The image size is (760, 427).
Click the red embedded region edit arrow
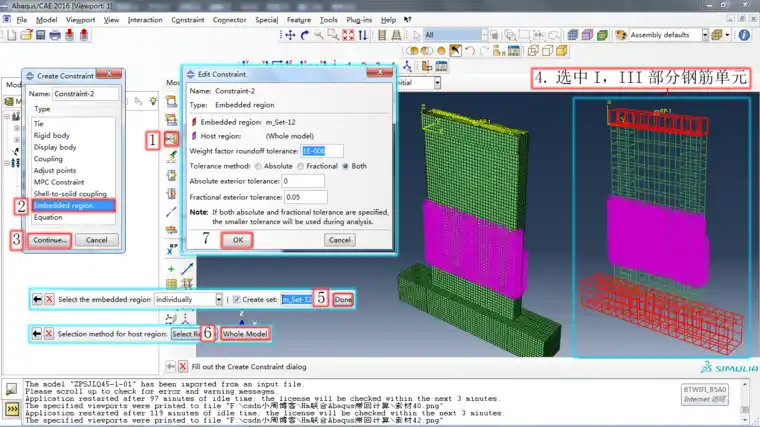[194, 122]
